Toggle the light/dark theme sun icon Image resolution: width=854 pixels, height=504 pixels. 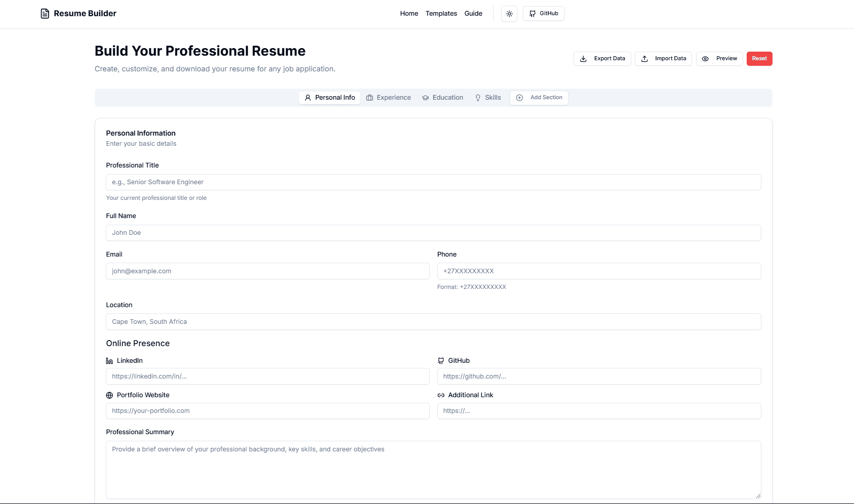pos(509,14)
